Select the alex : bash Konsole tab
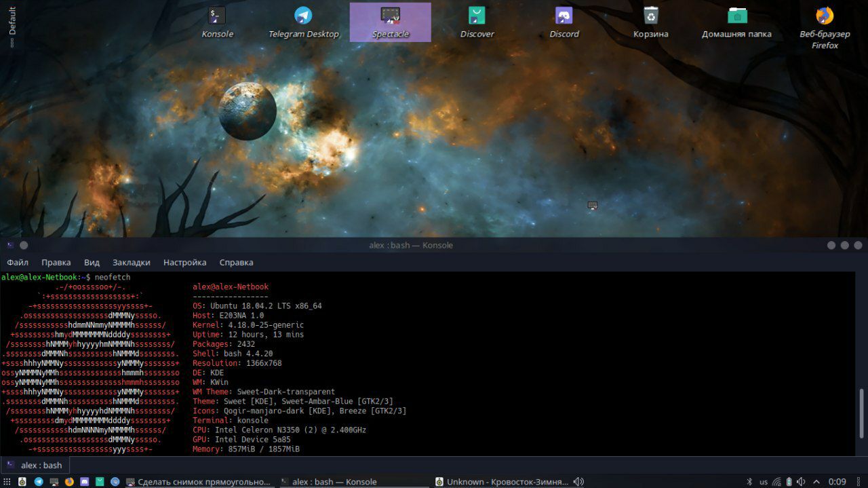This screenshot has height=488, width=868. click(35, 465)
